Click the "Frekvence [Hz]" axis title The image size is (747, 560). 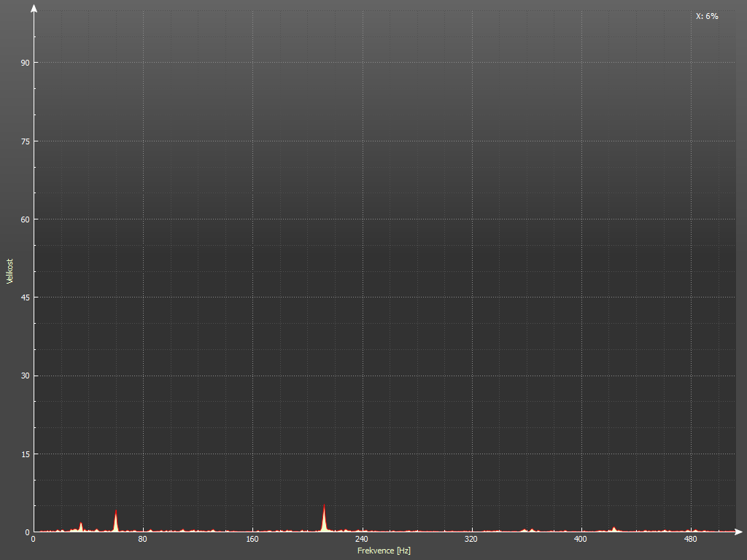tap(384, 551)
